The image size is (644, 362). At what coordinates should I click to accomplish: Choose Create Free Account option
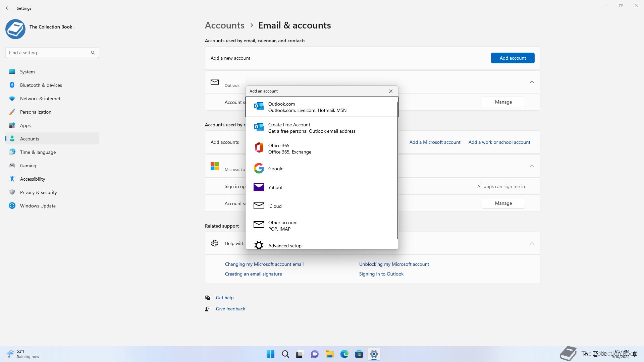pyautogui.click(x=322, y=128)
